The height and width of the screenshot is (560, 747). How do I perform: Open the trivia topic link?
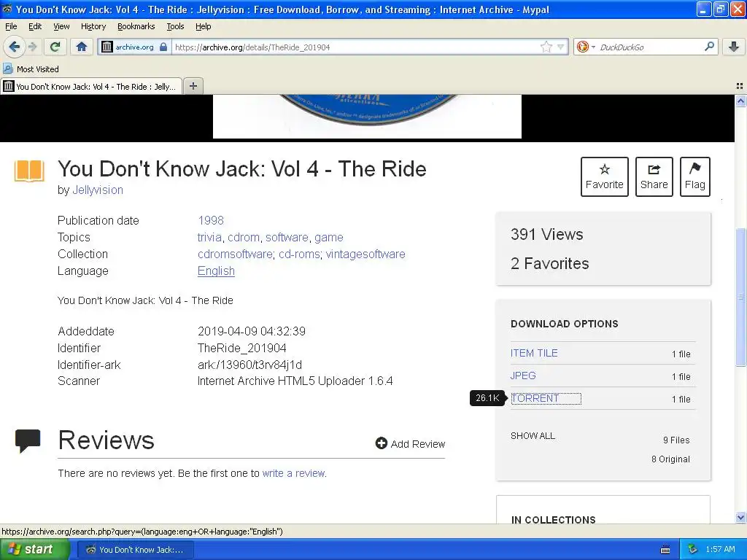pyautogui.click(x=209, y=237)
